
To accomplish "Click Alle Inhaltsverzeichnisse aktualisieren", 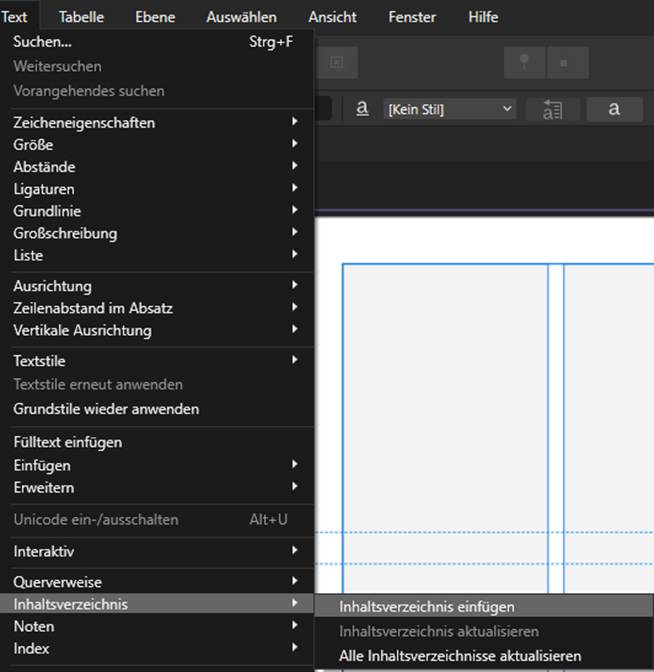I will tap(484, 656).
